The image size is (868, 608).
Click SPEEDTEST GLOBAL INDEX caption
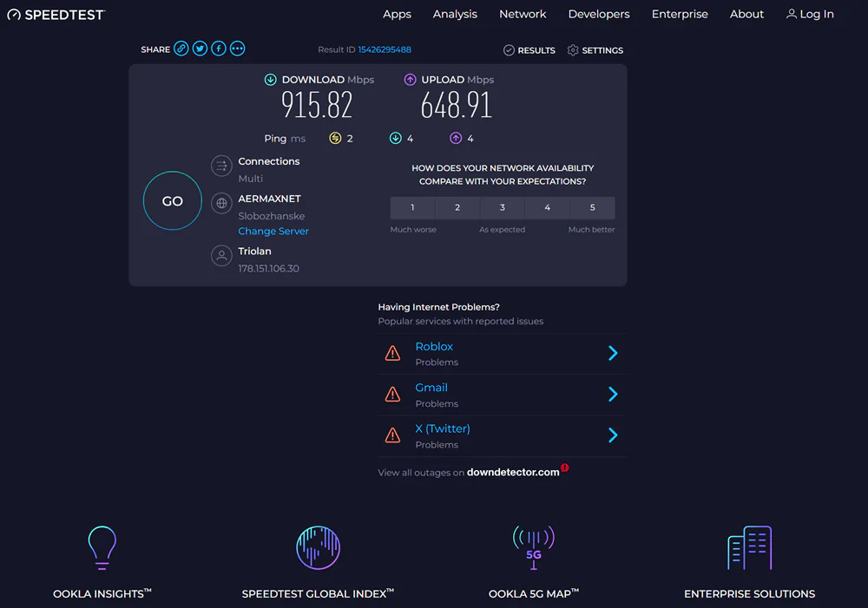(318, 593)
